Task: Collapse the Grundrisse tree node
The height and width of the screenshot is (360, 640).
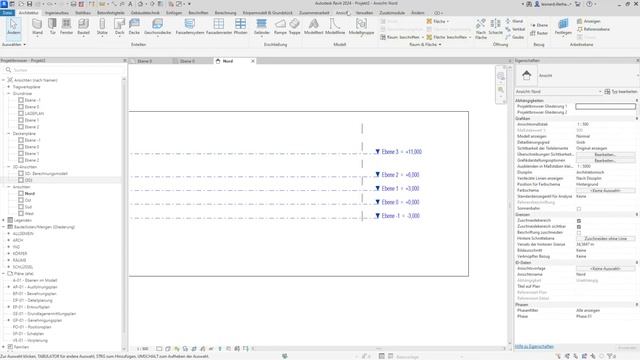Action: coord(9,93)
